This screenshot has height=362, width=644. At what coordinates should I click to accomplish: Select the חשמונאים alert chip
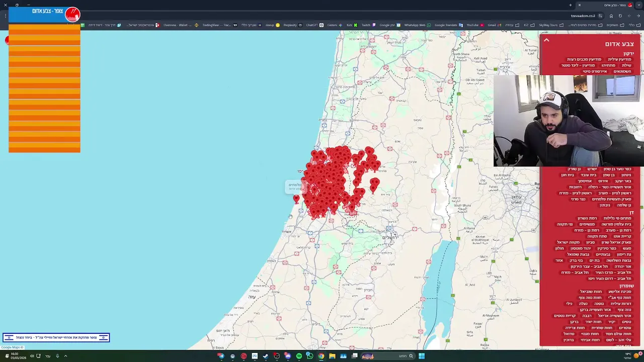point(622,71)
